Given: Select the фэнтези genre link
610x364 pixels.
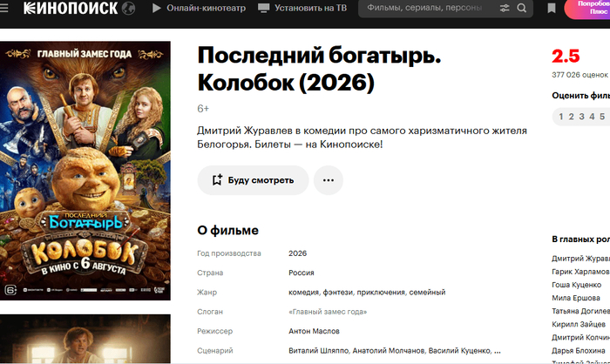Looking at the screenshot, I should click(338, 292).
